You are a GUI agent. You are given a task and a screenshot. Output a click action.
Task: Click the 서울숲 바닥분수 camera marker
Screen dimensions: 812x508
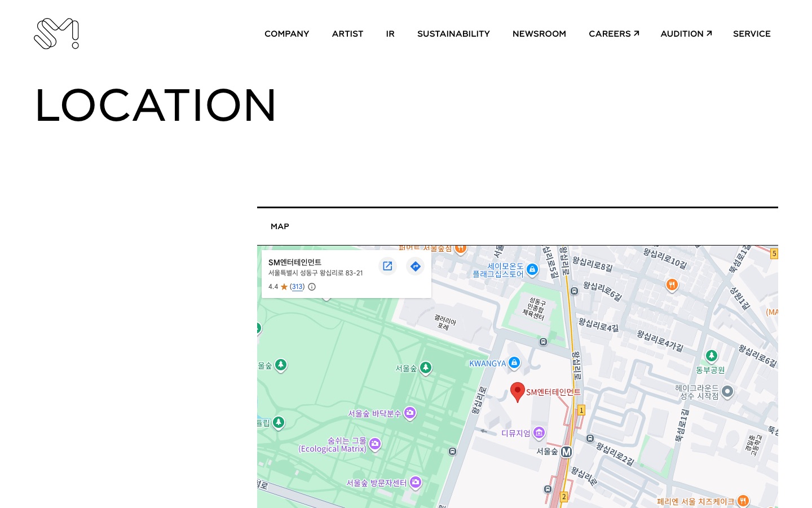tap(410, 413)
